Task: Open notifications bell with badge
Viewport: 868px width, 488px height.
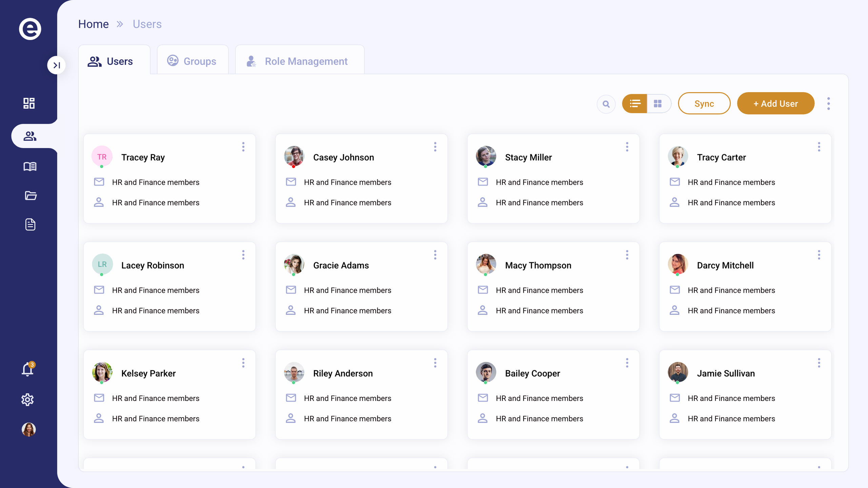Action: click(x=28, y=369)
